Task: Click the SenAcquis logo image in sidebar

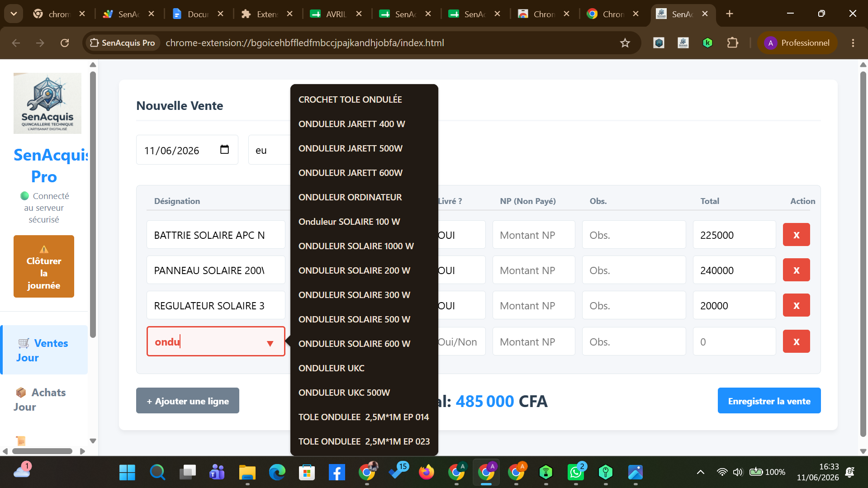Action: (47, 103)
